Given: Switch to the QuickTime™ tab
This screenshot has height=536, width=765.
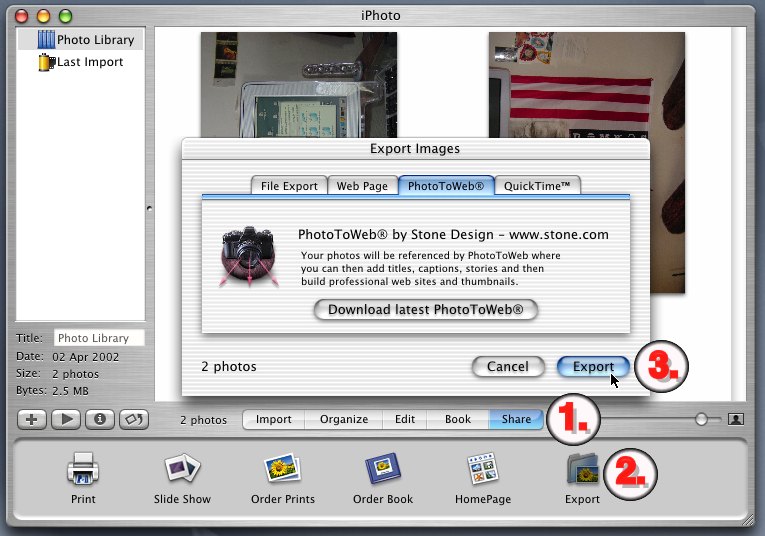Looking at the screenshot, I should tap(537, 186).
